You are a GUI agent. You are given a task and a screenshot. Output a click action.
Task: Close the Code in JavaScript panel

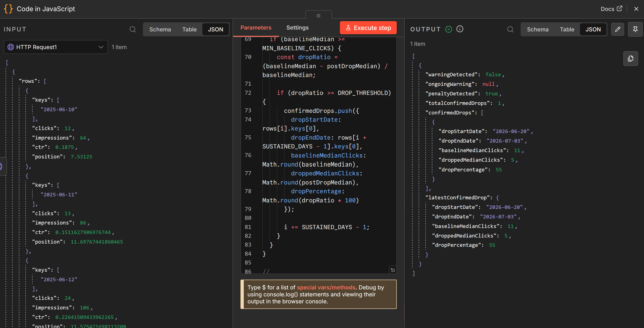click(636, 9)
